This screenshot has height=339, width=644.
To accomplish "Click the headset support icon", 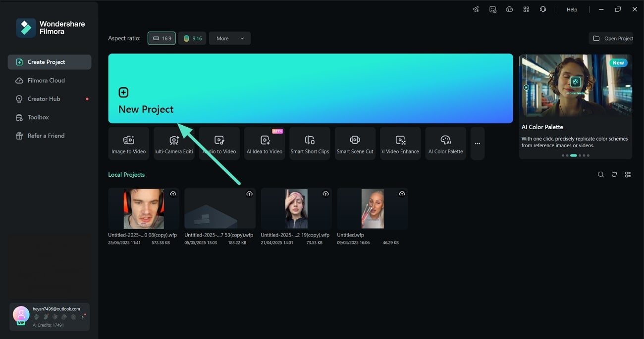I will (x=543, y=9).
